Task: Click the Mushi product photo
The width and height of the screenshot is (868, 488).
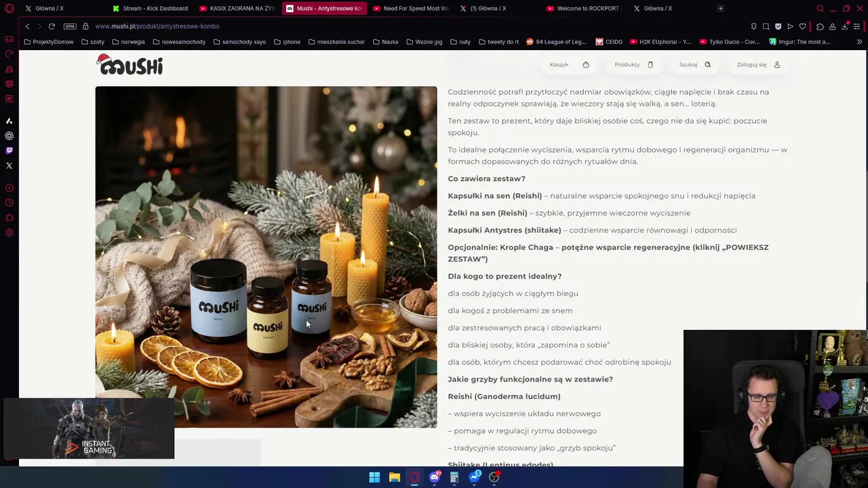Action: [x=266, y=257]
